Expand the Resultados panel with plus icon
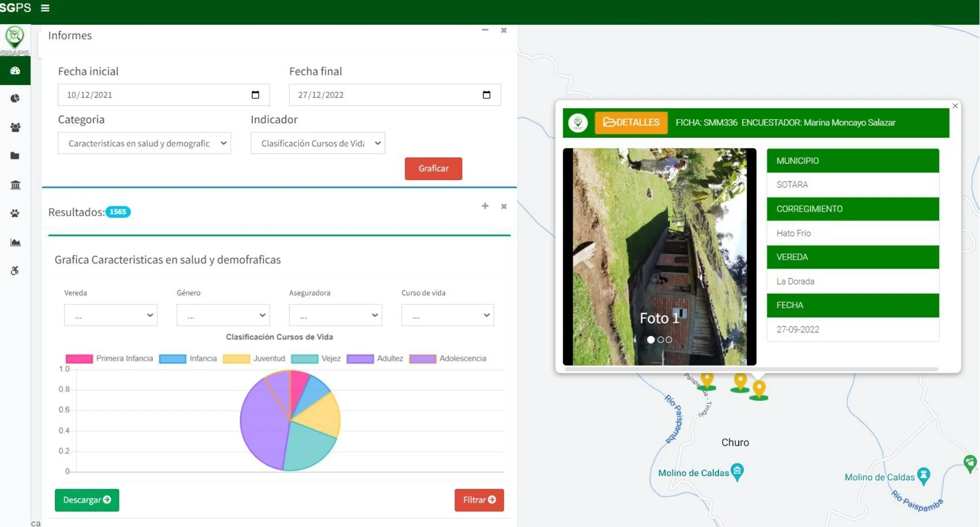Screen dimensions: 980x527 (485, 206)
